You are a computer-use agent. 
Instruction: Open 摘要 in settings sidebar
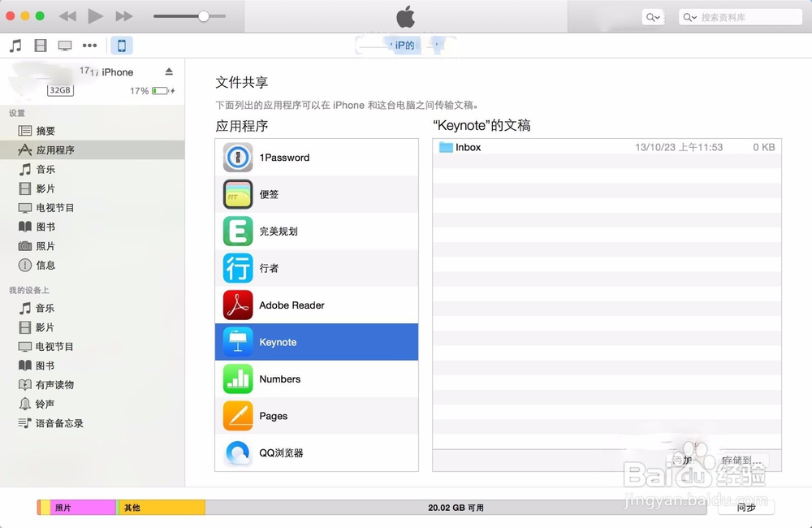93,131
